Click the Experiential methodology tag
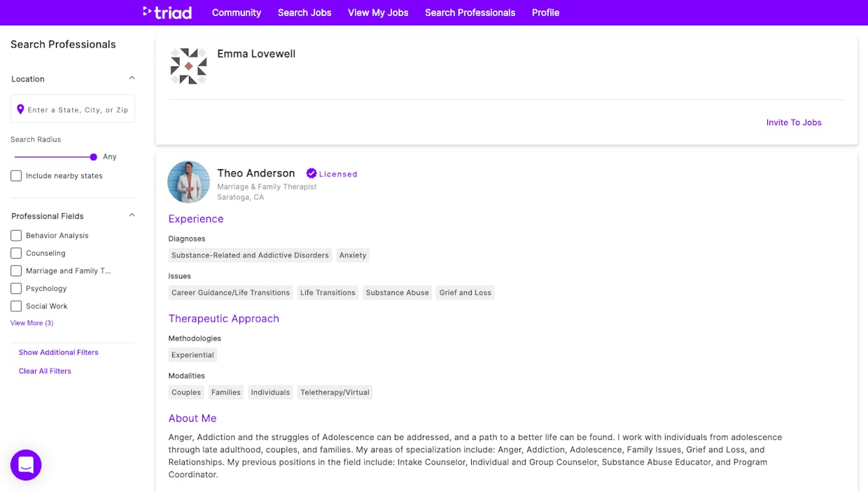Viewport: 868px width, 491px height. click(x=192, y=355)
